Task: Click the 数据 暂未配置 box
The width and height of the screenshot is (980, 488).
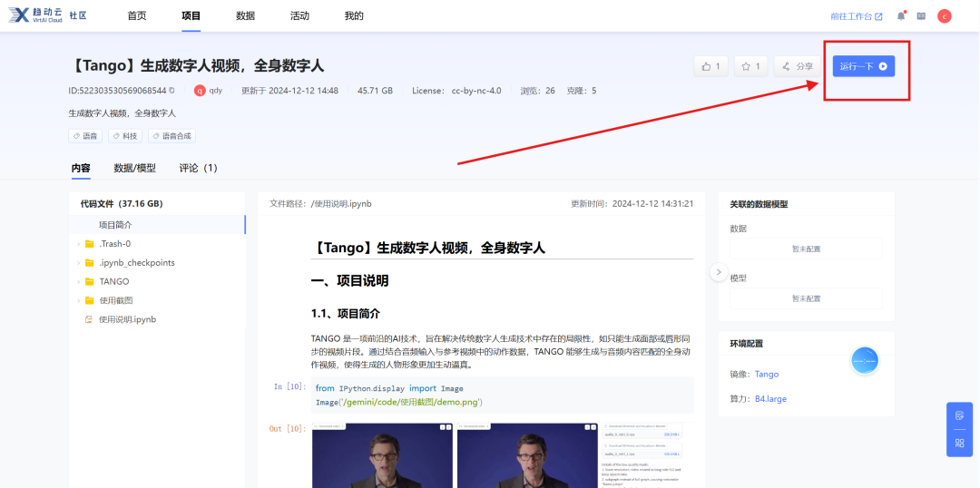Action: 807,249
